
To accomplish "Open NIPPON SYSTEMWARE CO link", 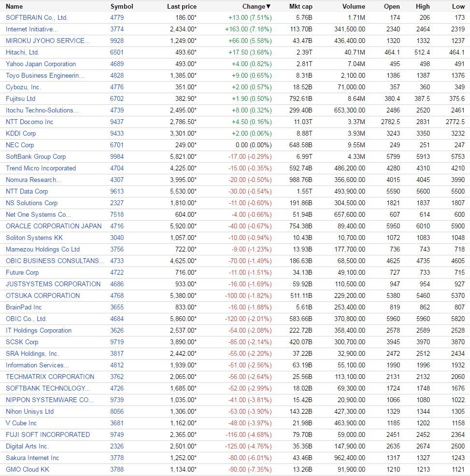I will [50, 400].
